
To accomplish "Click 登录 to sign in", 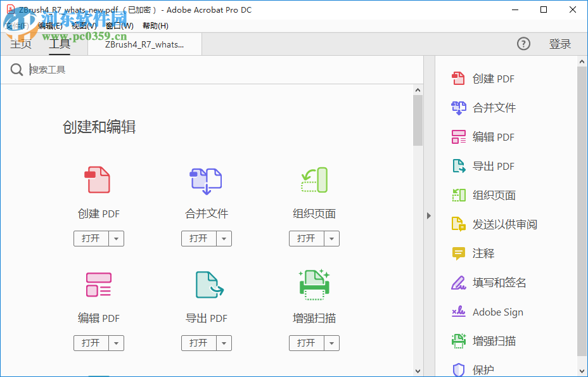I will [560, 44].
